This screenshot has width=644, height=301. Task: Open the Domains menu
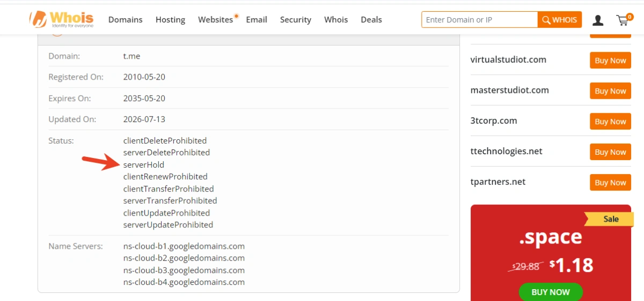[x=126, y=20]
